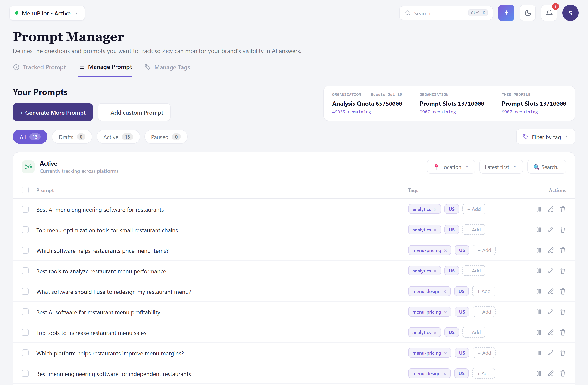Tick checkbox for 'Which platform helps restaurants improve' prompt

pyautogui.click(x=25, y=353)
